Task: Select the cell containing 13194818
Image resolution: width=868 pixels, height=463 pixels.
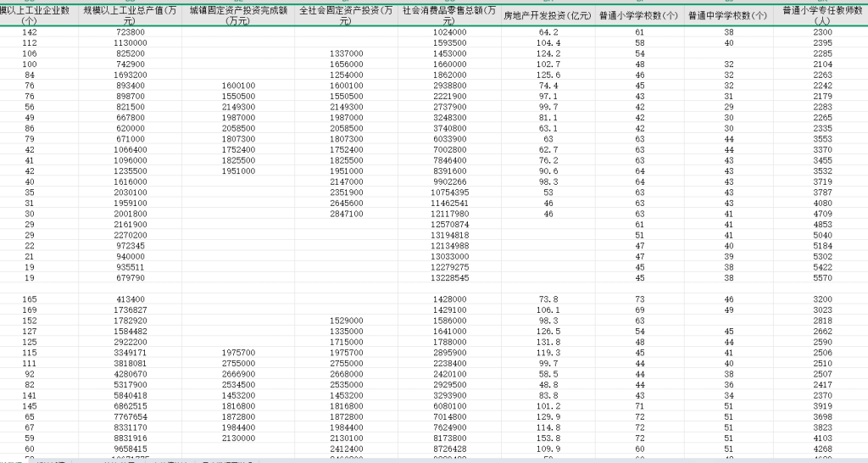Action: pos(449,235)
